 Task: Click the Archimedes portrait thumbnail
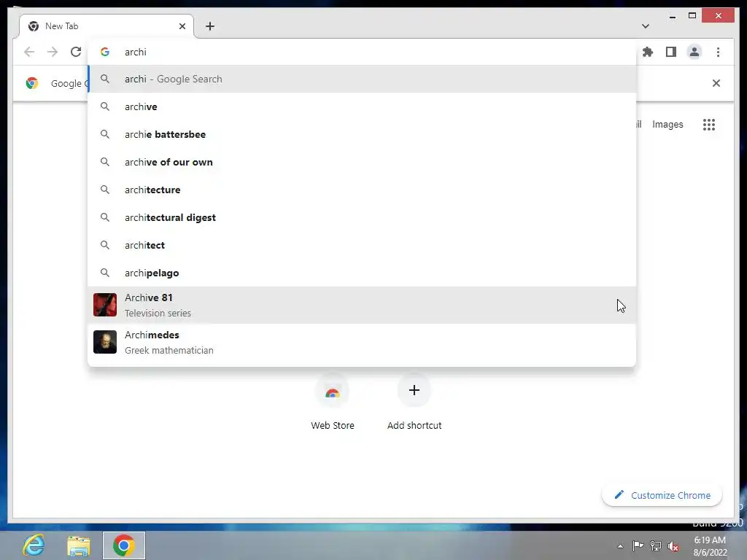(105, 342)
